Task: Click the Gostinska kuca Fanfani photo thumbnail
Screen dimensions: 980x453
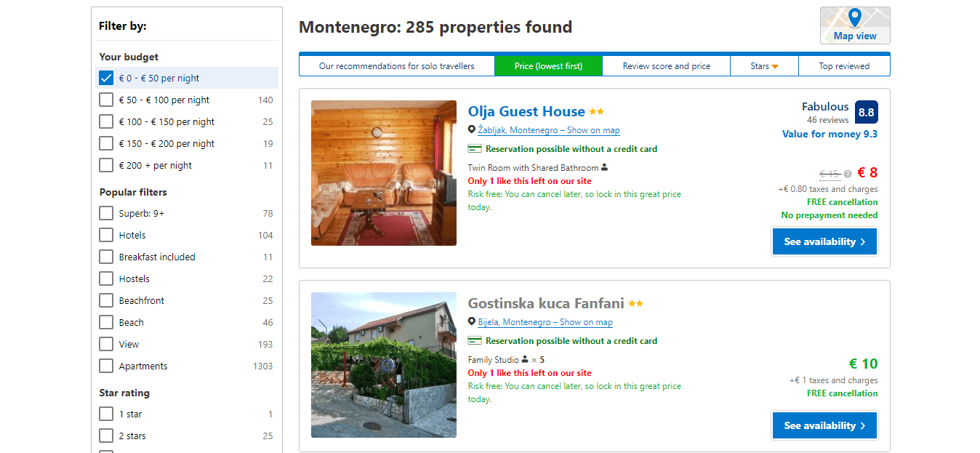Action: (x=384, y=365)
